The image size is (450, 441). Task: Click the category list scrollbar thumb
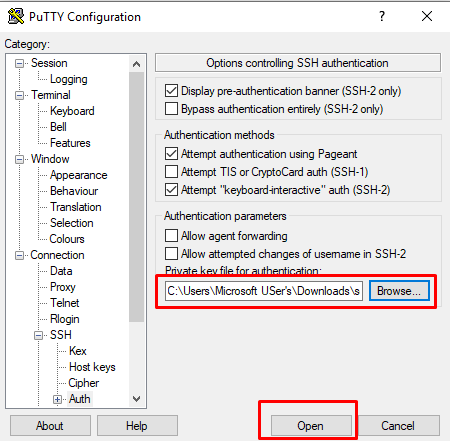click(x=136, y=197)
